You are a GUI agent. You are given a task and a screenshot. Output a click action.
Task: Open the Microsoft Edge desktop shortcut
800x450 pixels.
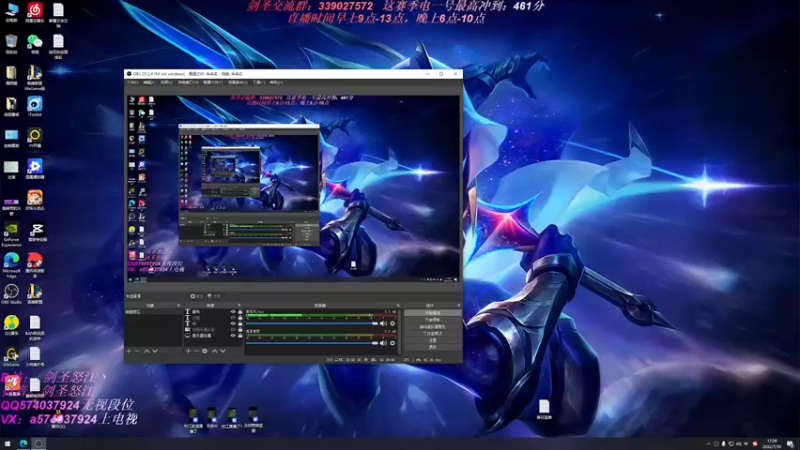[x=11, y=264]
